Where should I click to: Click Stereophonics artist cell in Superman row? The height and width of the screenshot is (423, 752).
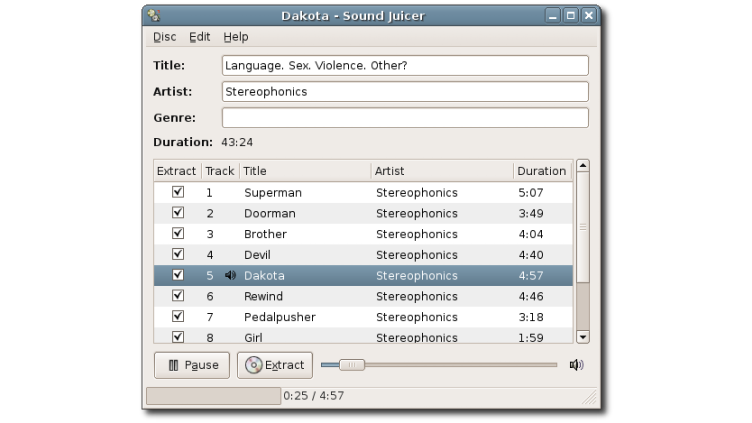(x=417, y=193)
